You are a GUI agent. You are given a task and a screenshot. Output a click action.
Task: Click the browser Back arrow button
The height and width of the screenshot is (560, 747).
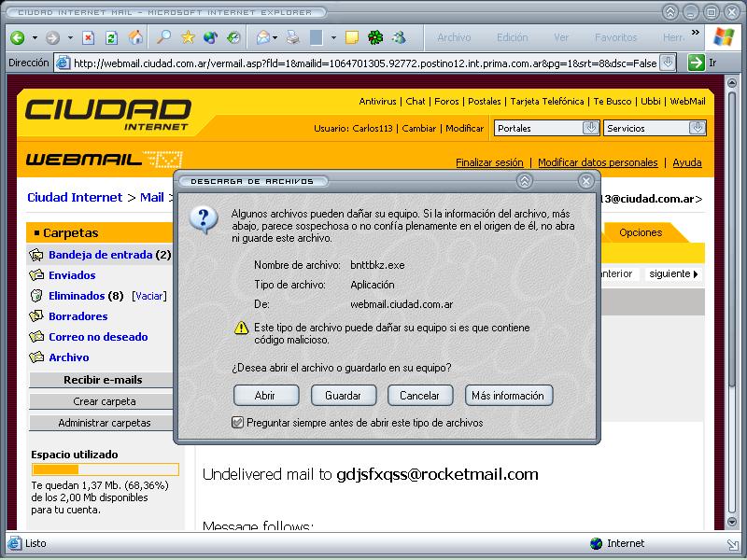point(17,38)
